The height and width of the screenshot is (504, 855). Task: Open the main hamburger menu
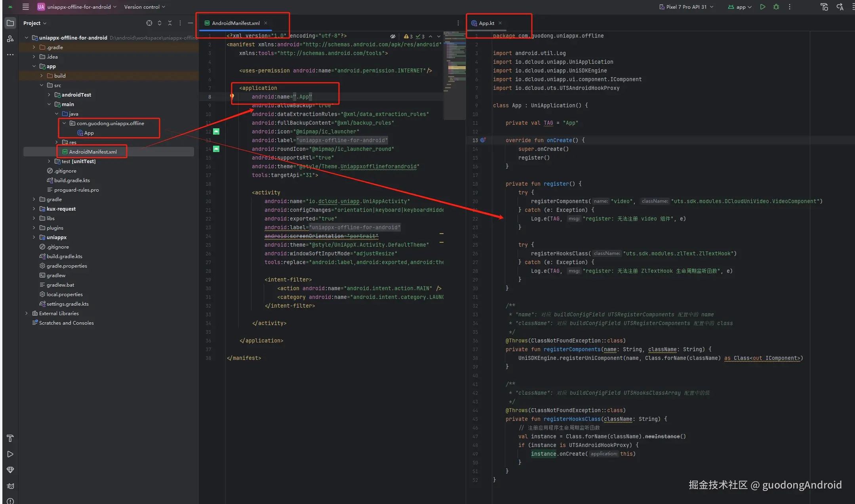(26, 7)
